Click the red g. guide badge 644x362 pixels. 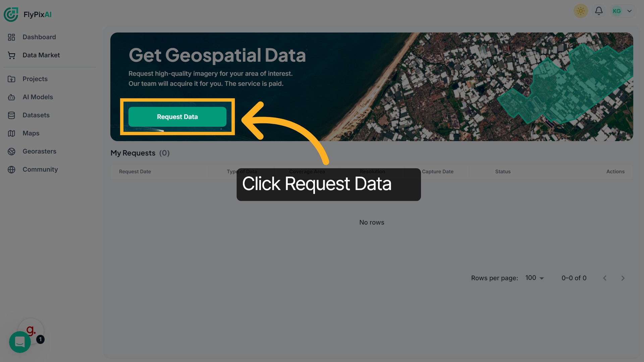[31, 330]
